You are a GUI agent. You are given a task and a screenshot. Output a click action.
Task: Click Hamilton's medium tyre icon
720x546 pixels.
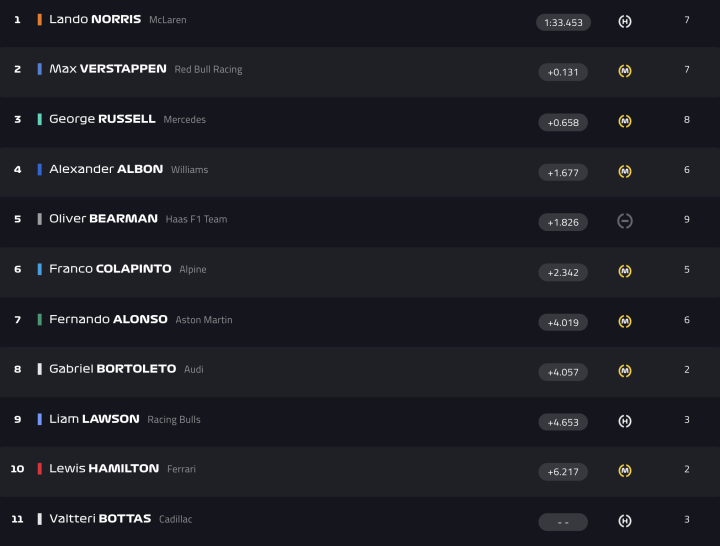coord(625,471)
